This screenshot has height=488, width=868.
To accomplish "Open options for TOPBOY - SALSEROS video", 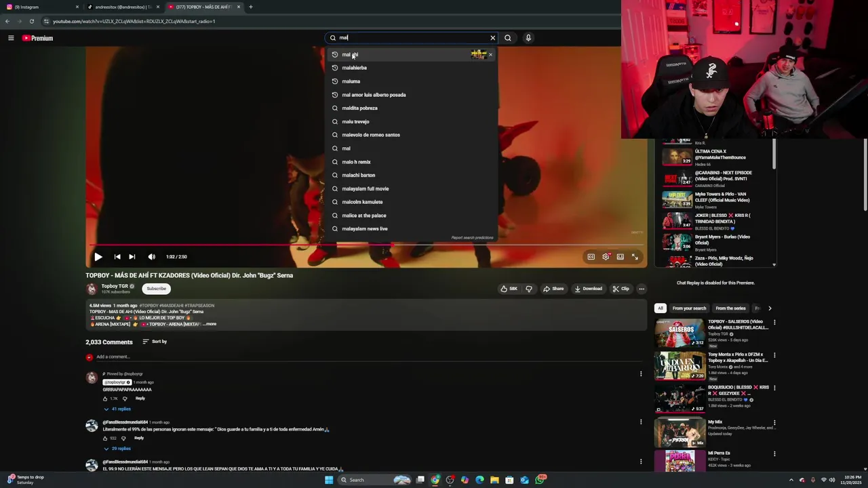I will (x=774, y=323).
